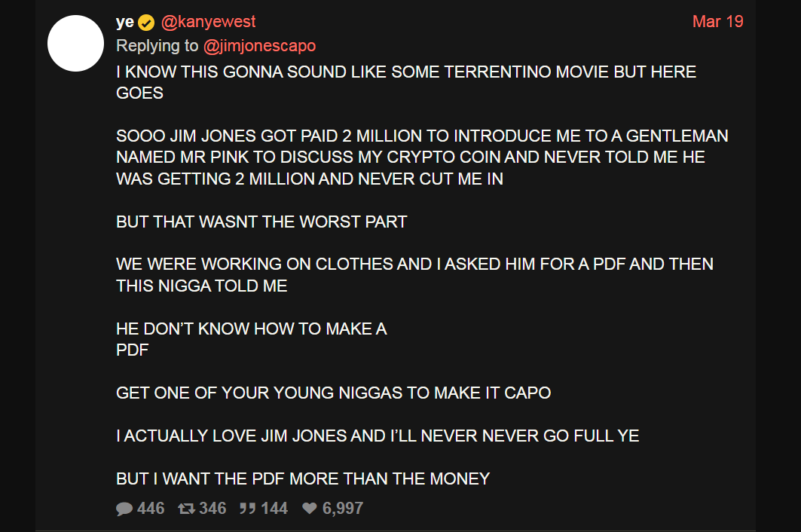The height and width of the screenshot is (532, 801).
Task: Click the "I ACTUALLY LOVE JIM JONES" line
Action: click(377, 436)
